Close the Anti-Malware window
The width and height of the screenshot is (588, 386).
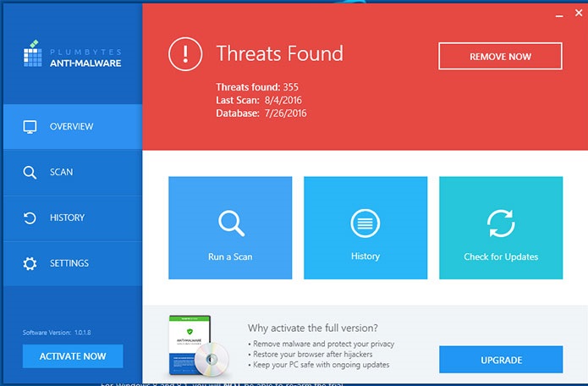point(579,13)
